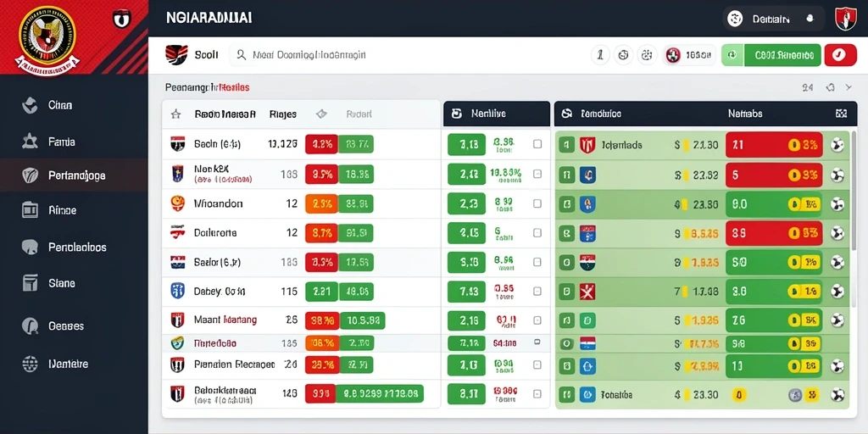Click the red shield crest beside lclamlads
The height and width of the screenshot is (434, 868).
[587, 145]
